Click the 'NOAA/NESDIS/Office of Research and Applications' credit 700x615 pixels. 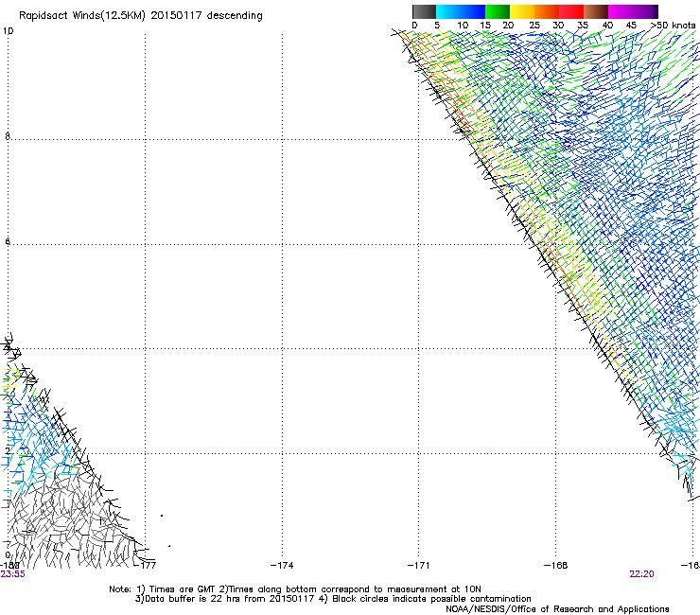coord(557,609)
